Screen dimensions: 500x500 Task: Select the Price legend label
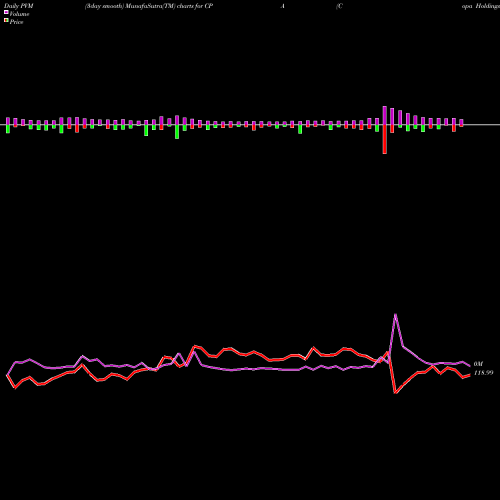point(16,22)
